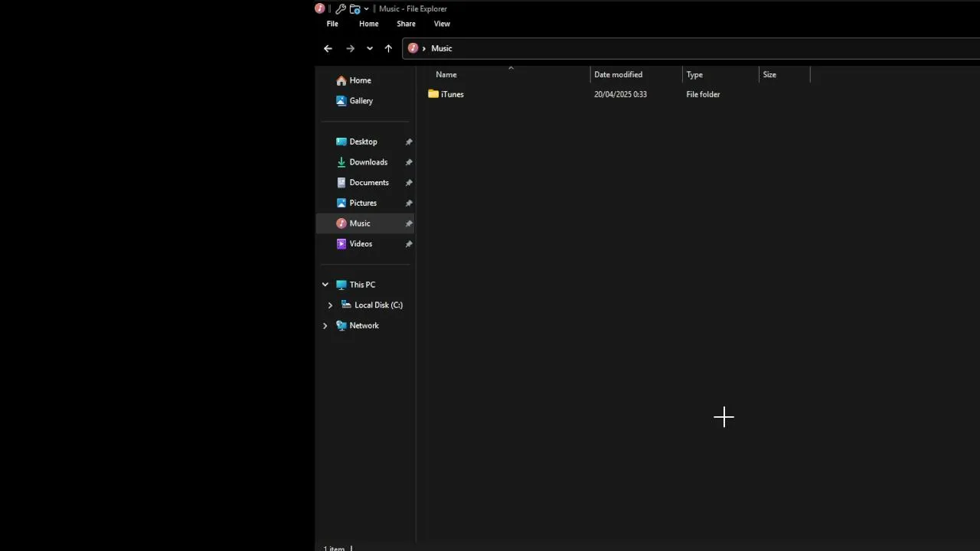Click the Music icon in the address bar

tap(413, 48)
